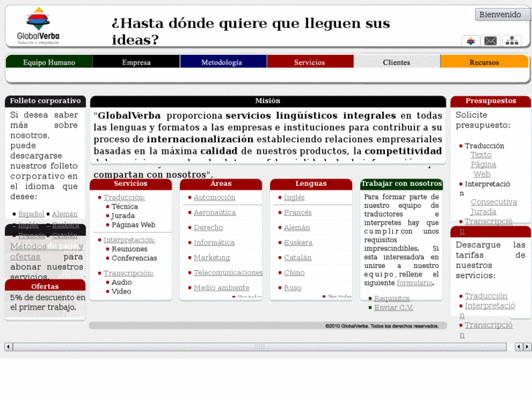
Task: Click the Presupuestos panel header
Action: (490, 101)
